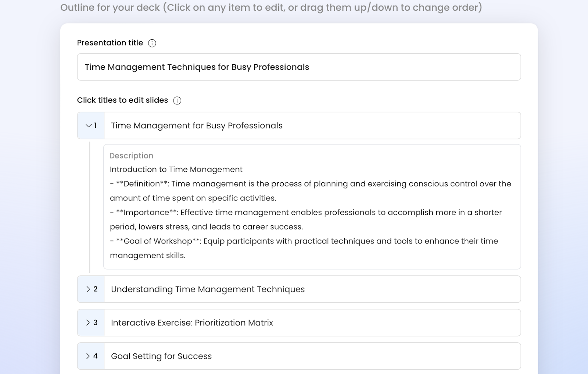Click info icon beside Presentation title
Screen dimensions: 588x374
(x=152, y=43)
